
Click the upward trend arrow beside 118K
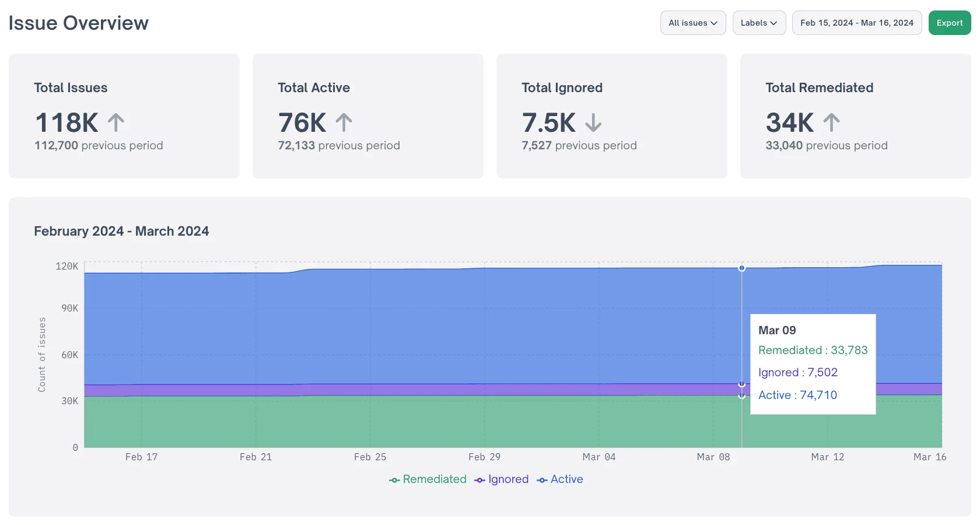(115, 122)
